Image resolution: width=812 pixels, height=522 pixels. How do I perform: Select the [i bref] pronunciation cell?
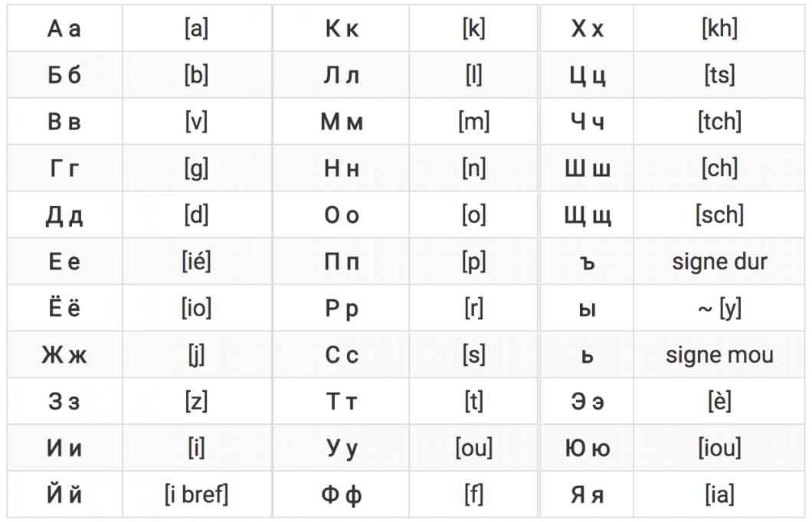(x=197, y=494)
